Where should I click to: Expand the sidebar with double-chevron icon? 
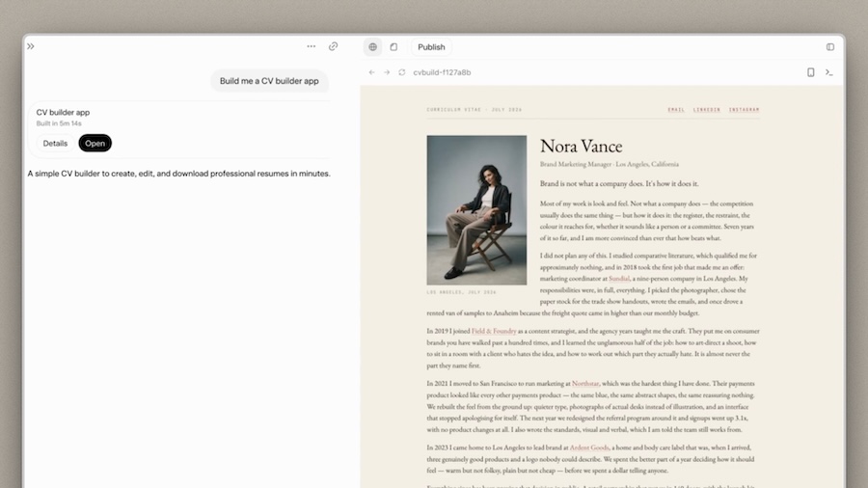31,46
